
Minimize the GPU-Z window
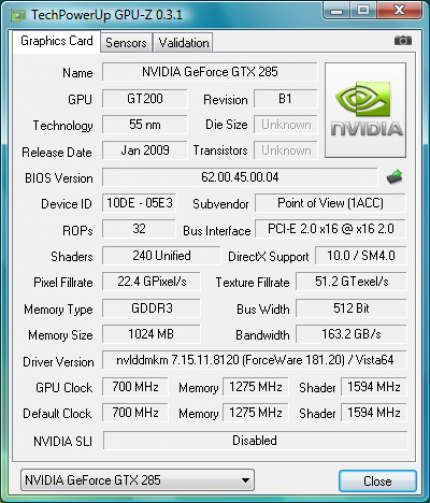pyautogui.click(x=336, y=11)
